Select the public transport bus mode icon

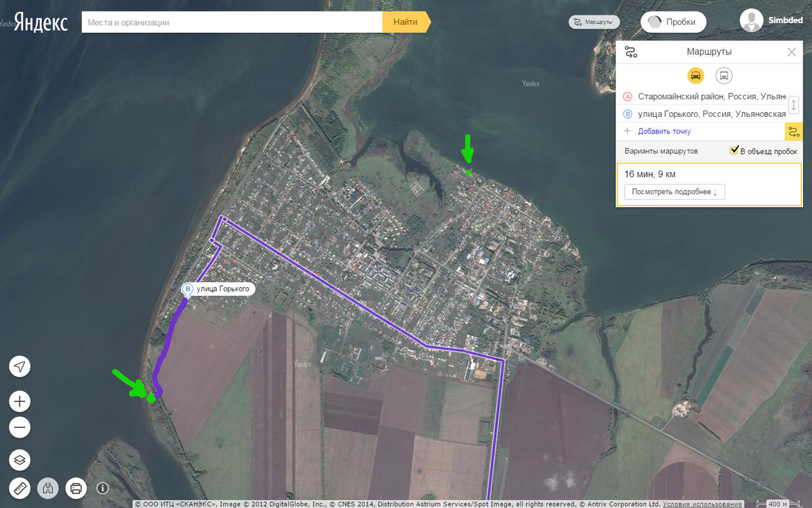[724, 76]
